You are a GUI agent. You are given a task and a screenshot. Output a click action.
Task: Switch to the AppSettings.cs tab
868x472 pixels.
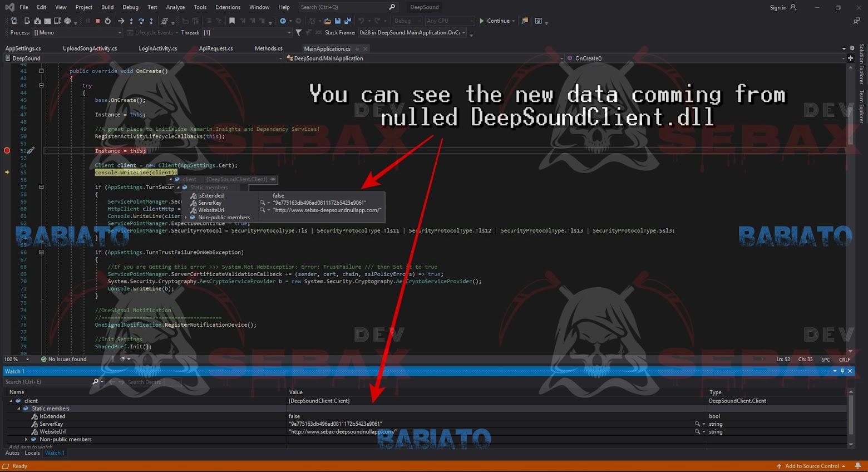point(23,48)
